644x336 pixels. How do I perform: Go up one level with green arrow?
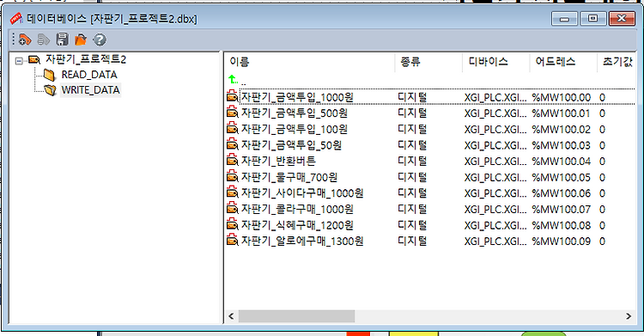233,79
